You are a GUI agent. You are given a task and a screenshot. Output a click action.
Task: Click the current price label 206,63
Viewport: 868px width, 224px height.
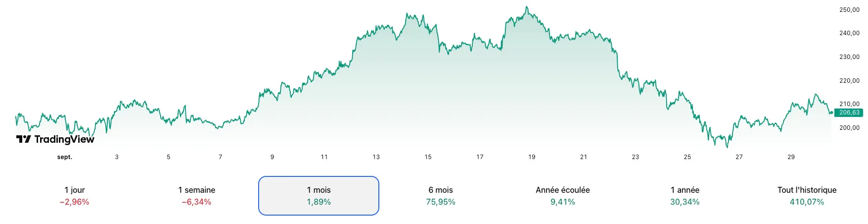tap(849, 112)
